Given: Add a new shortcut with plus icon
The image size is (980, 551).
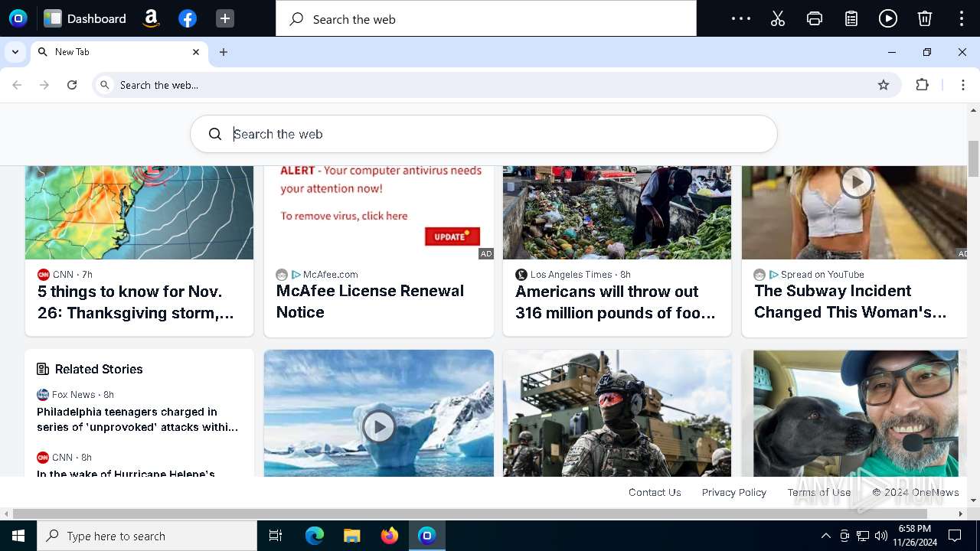Looking at the screenshot, I should (224, 18).
